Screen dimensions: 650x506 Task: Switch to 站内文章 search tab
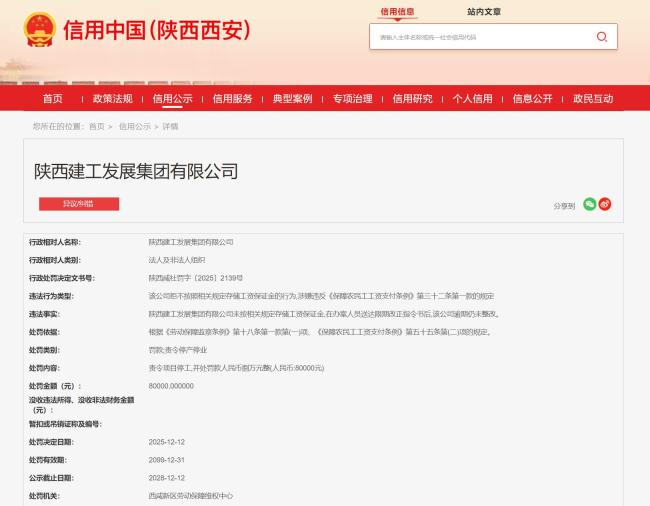(484, 12)
